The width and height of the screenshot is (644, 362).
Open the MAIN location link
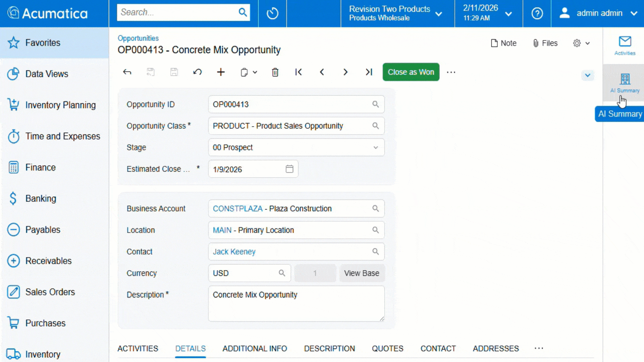[222, 230]
